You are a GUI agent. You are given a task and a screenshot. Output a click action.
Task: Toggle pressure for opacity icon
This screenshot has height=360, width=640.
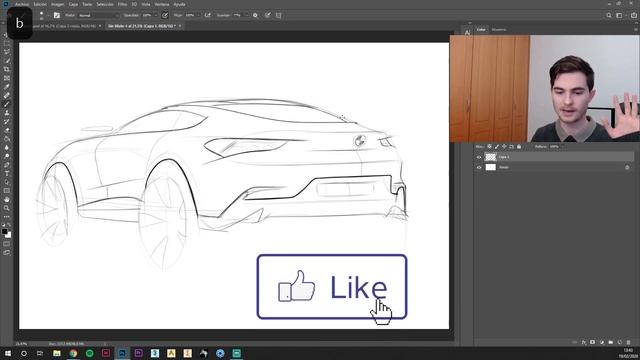(x=164, y=15)
